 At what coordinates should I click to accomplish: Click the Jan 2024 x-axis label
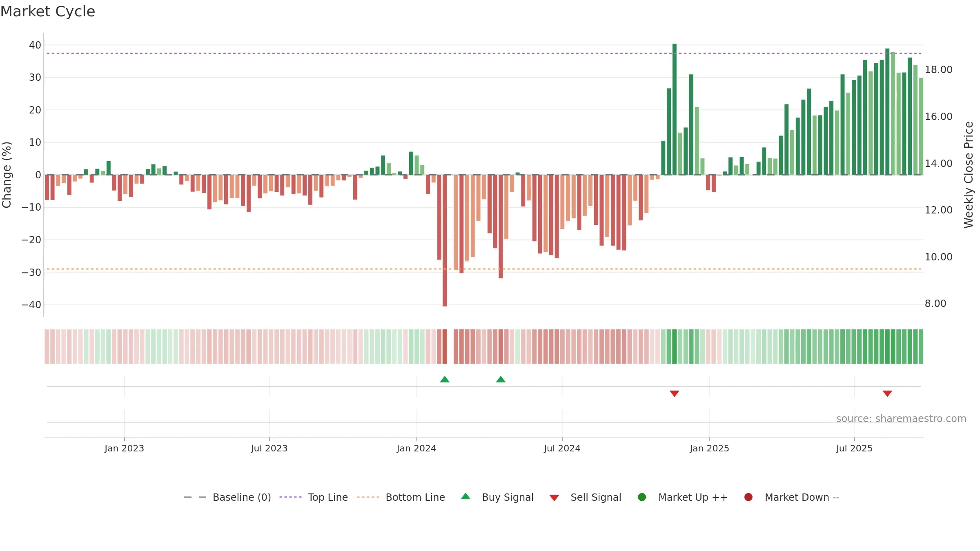point(416,449)
